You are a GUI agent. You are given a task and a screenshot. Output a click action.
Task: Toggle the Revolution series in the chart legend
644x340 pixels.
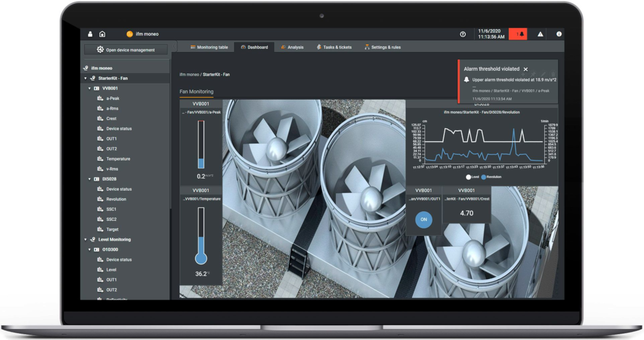[490, 176]
